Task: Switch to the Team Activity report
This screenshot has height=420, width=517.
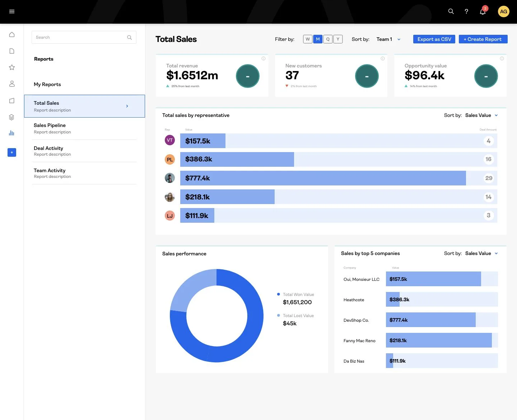Action: point(50,170)
